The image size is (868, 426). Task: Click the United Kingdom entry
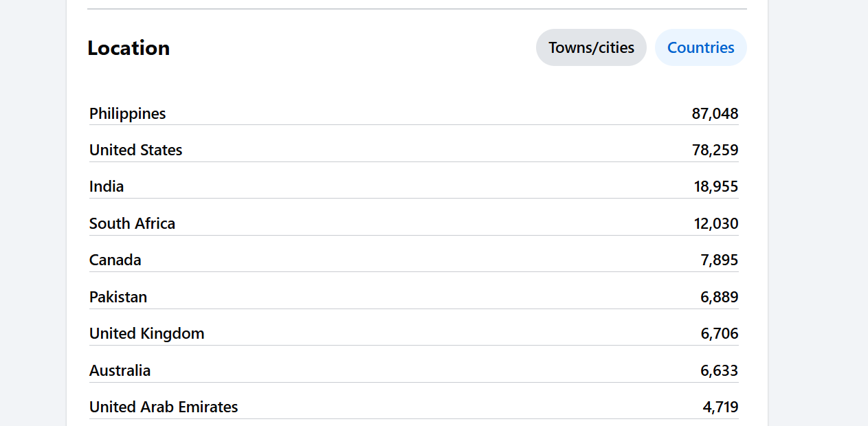coord(146,333)
